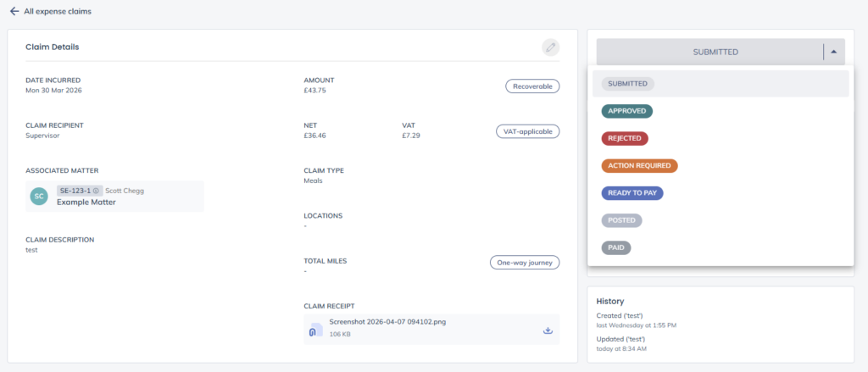Image resolution: width=868 pixels, height=372 pixels.
Task: Toggle the Recoverable tag
Action: (532, 86)
